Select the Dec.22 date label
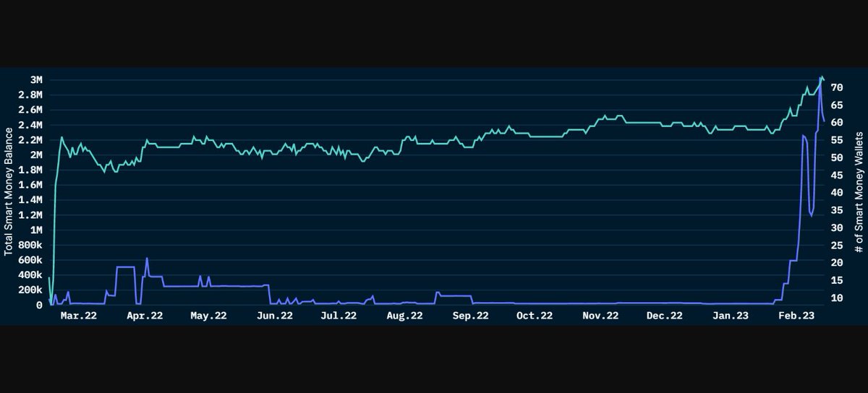The width and height of the screenshot is (868, 393). [665, 316]
